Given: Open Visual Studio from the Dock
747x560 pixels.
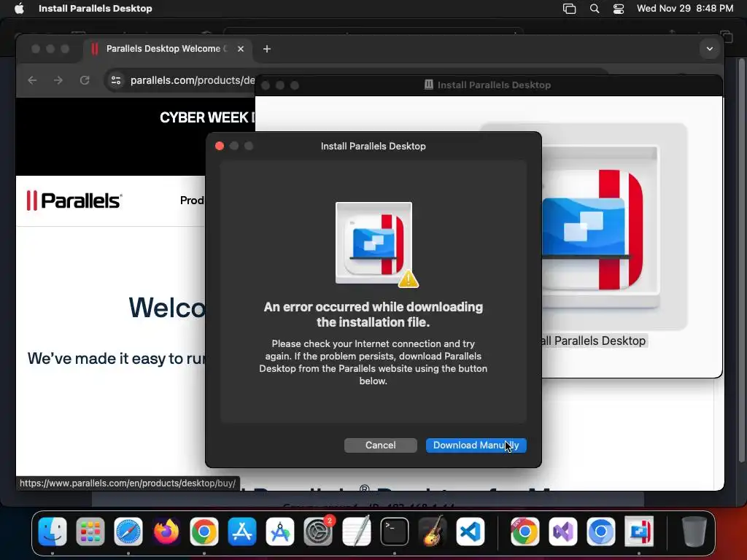Looking at the screenshot, I should tap(562, 532).
